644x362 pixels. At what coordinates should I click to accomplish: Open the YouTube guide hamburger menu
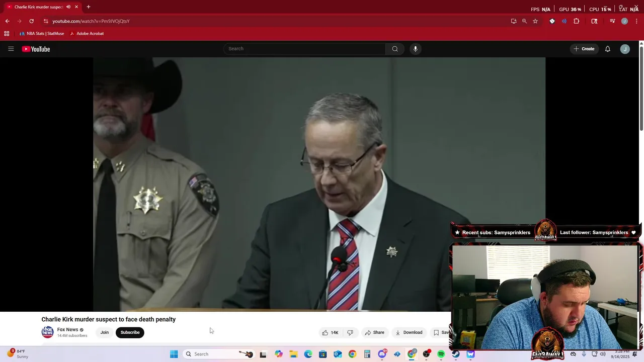coord(11,49)
